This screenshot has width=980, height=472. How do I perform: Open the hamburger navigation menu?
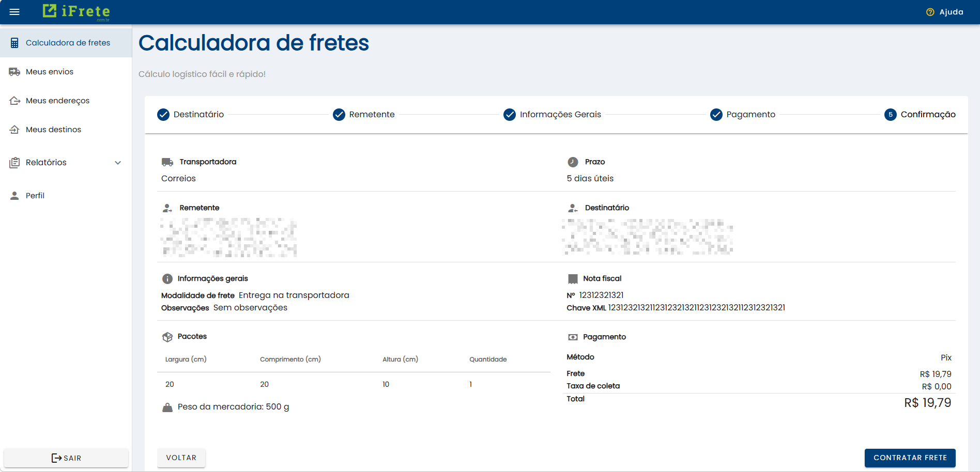[14, 11]
